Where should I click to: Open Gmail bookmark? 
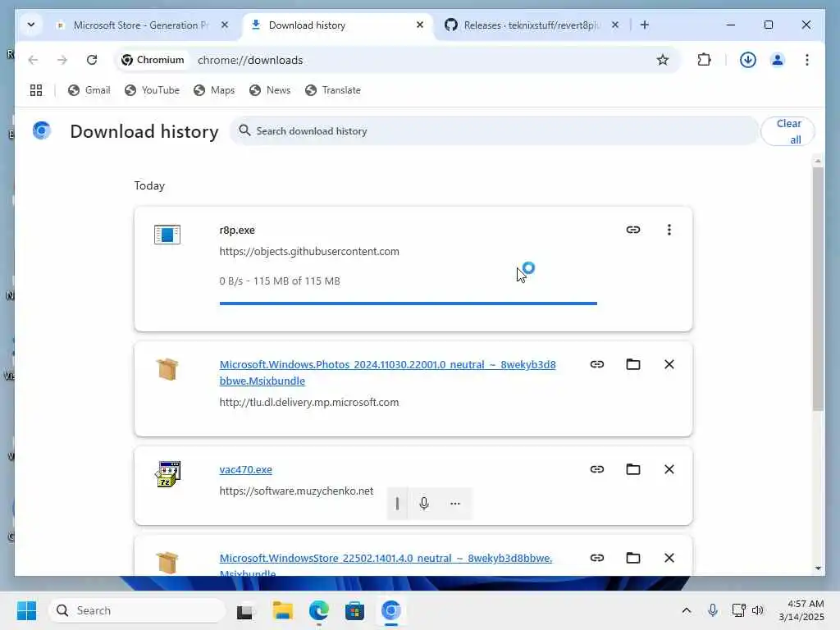(x=89, y=90)
